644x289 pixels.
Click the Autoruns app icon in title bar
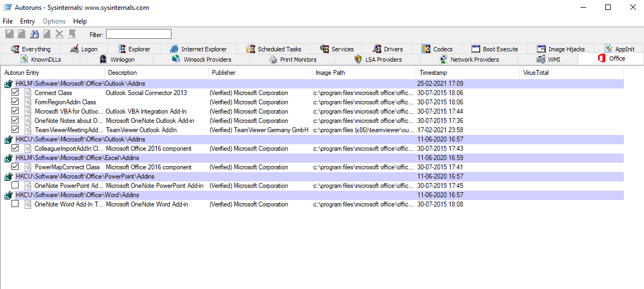pyautogui.click(x=7, y=8)
